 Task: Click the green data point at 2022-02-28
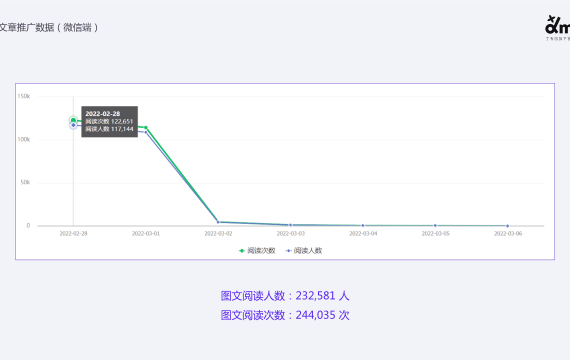click(73, 120)
